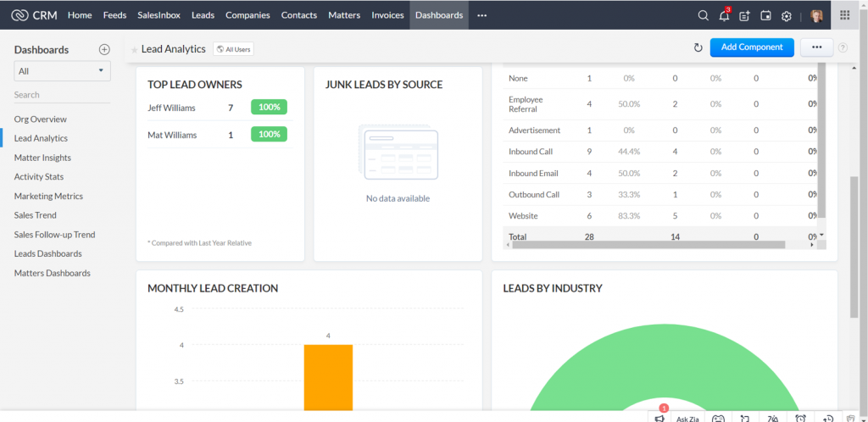Mark Lead Analytics as favorite star

[134, 50]
